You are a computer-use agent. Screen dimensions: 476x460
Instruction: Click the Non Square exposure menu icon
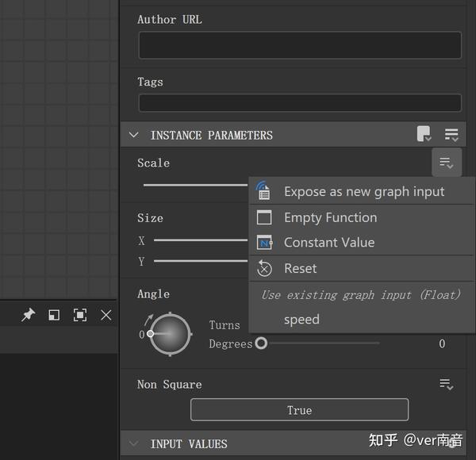[x=447, y=385]
